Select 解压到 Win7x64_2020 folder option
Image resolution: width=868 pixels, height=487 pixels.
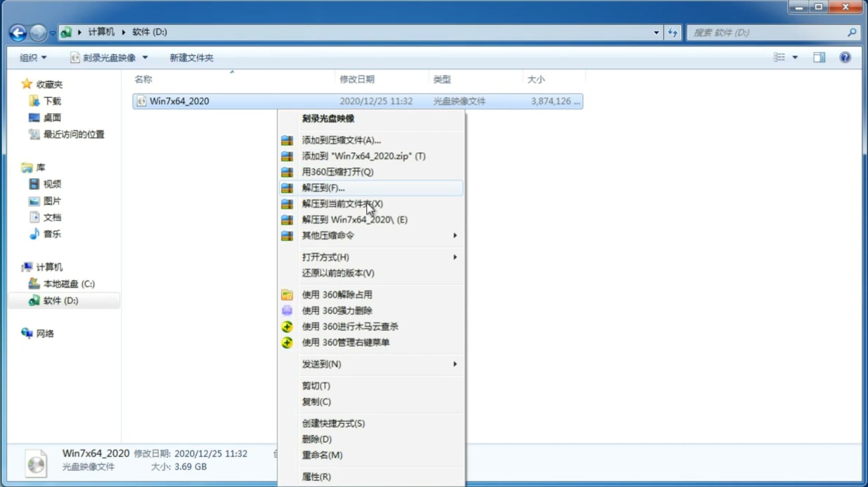click(x=355, y=219)
